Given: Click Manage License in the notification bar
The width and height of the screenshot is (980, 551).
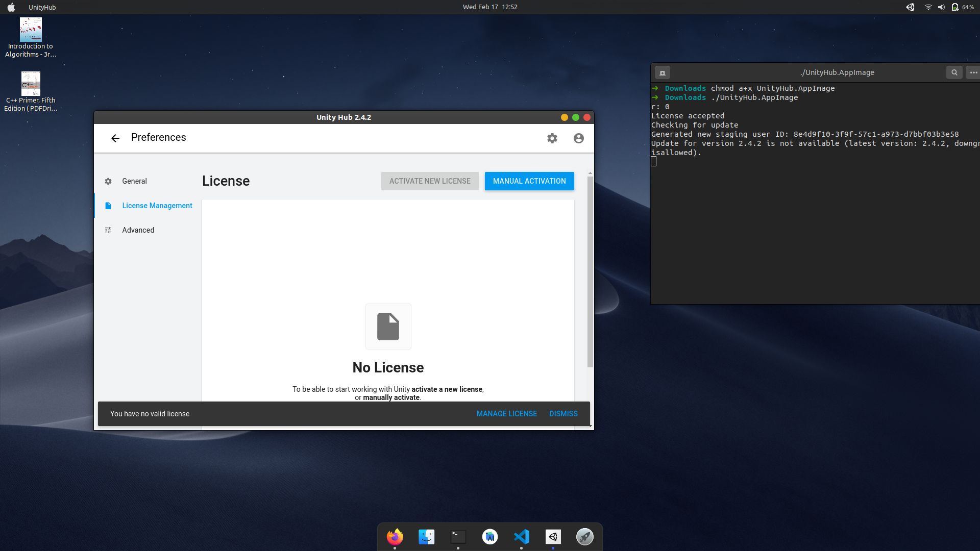Looking at the screenshot, I should [x=507, y=414].
